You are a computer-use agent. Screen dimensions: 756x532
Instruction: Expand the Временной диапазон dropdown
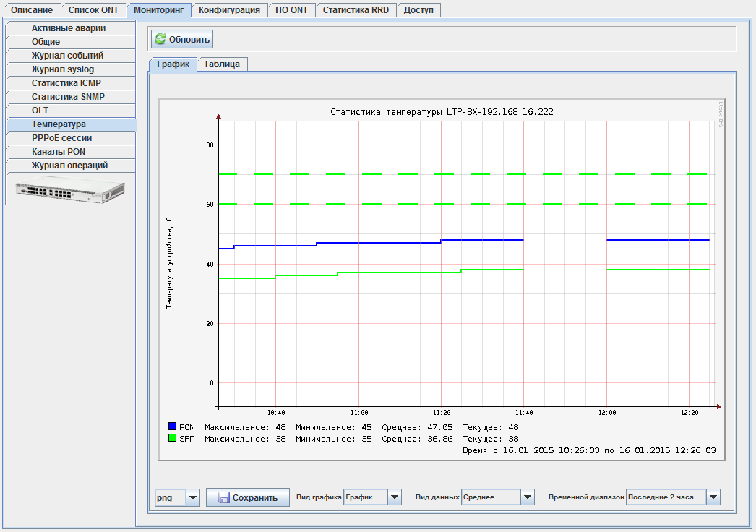point(713,497)
